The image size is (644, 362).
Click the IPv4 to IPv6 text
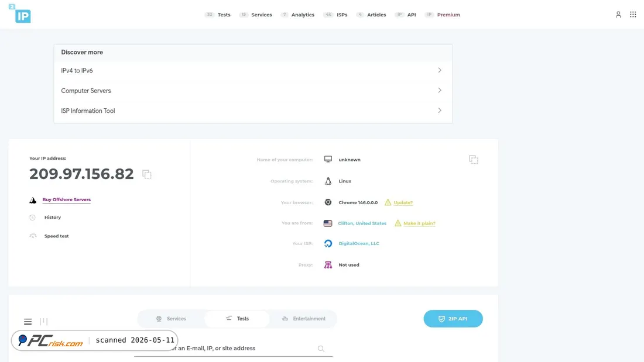(x=77, y=71)
